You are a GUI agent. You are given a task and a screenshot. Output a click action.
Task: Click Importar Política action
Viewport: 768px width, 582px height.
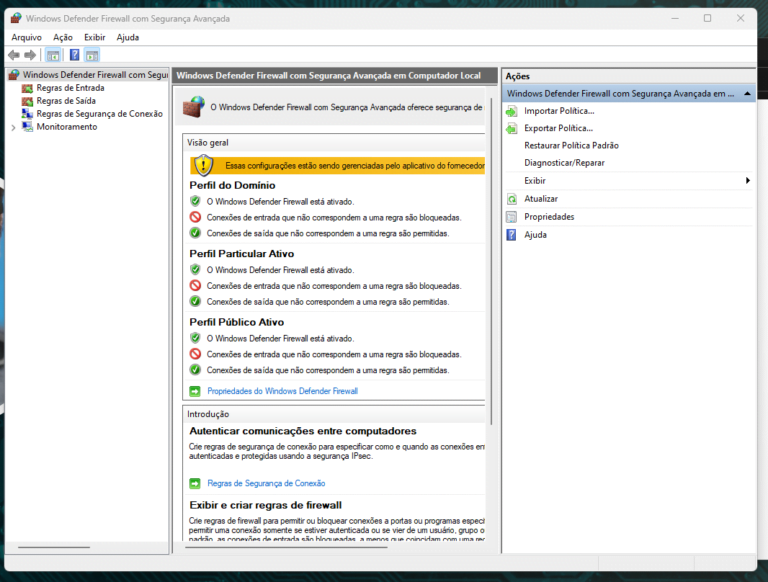tap(559, 111)
